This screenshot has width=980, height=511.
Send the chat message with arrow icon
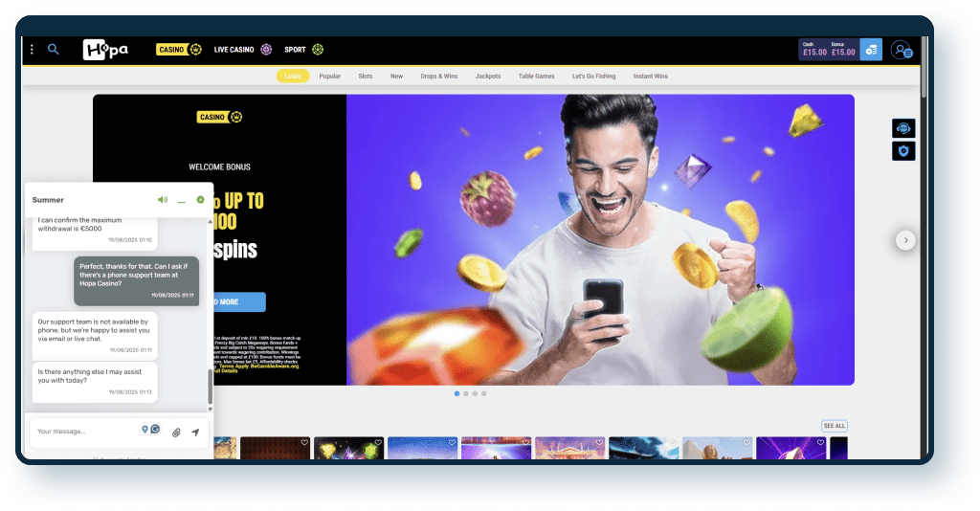(195, 433)
